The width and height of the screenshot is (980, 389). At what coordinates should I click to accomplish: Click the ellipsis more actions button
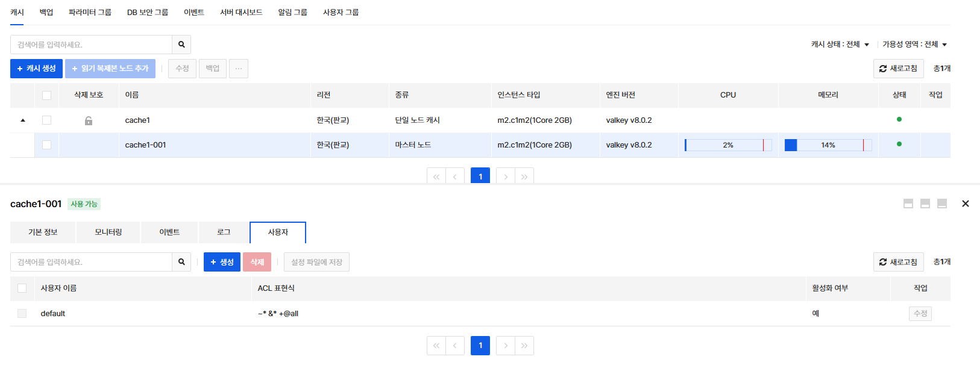click(x=239, y=69)
